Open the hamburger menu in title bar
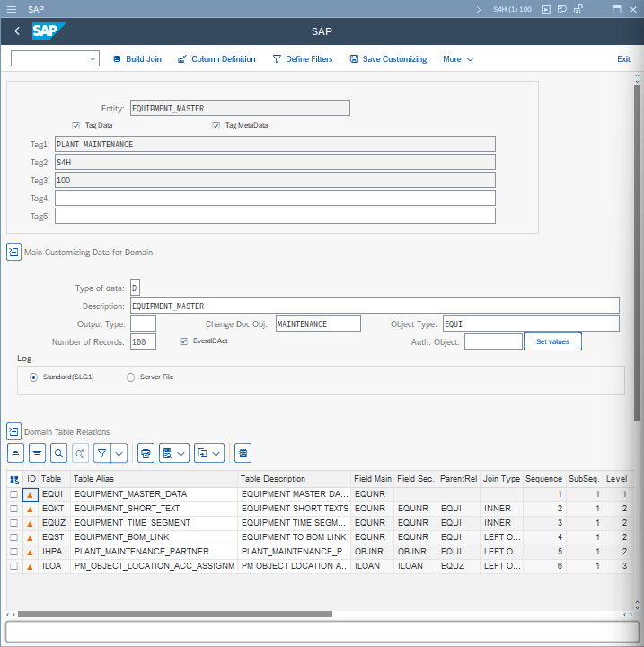 (x=12, y=9)
